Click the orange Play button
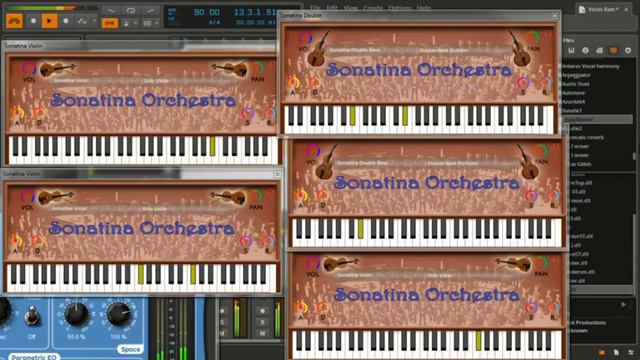The width and height of the screenshot is (640, 360). pyautogui.click(x=49, y=21)
